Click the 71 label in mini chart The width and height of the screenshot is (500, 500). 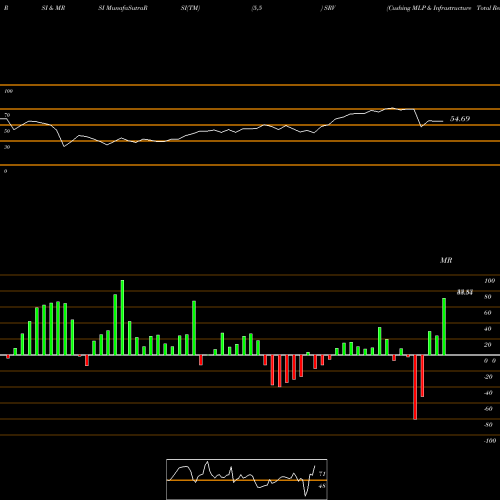click(322, 474)
